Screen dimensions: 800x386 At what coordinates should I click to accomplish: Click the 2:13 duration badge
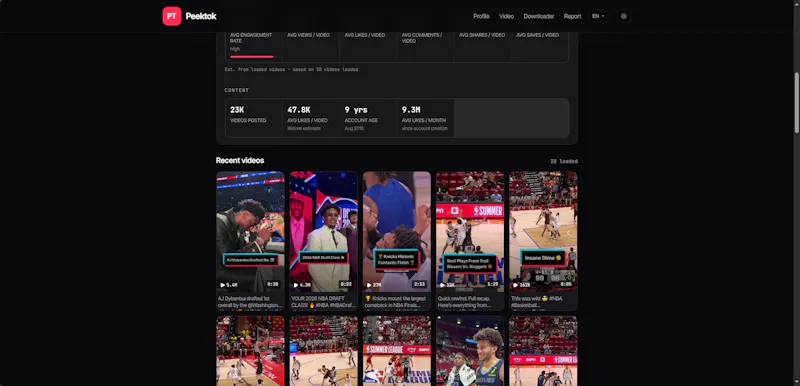[x=419, y=285]
